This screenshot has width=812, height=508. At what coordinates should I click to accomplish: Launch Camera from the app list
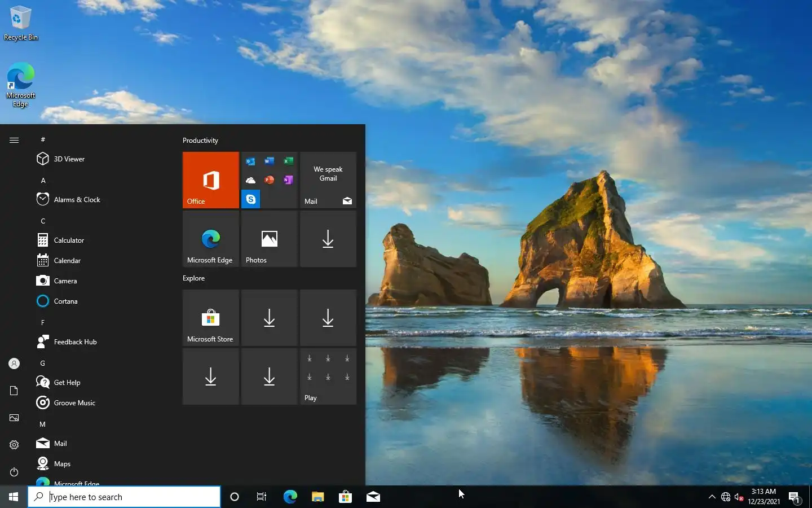[x=101, y=281]
